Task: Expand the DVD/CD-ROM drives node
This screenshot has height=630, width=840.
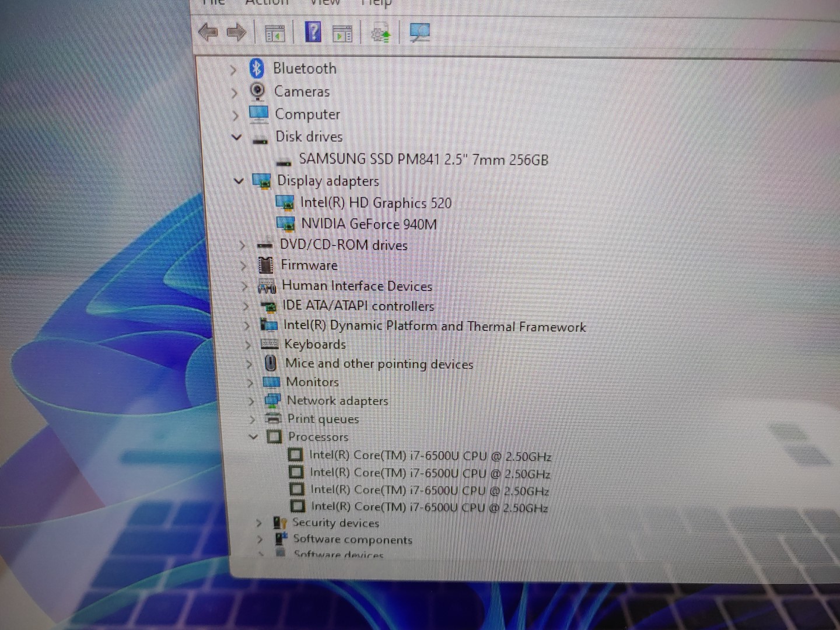Action: (242, 246)
